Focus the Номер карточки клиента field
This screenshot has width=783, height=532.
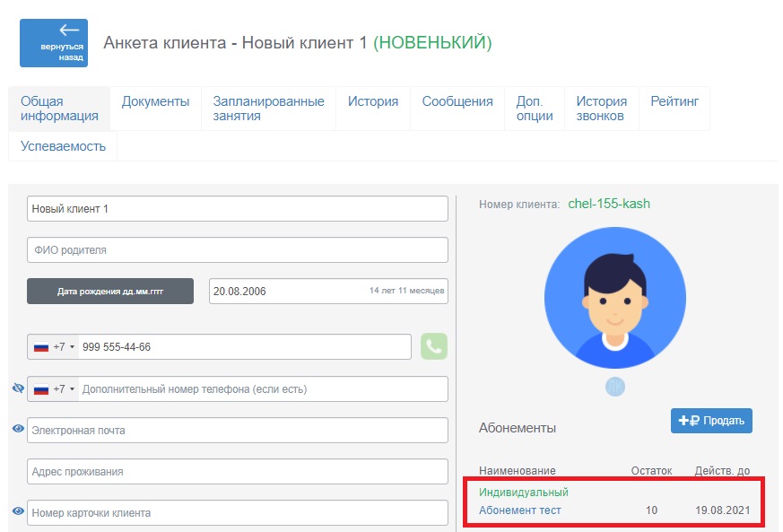click(x=238, y=512)
